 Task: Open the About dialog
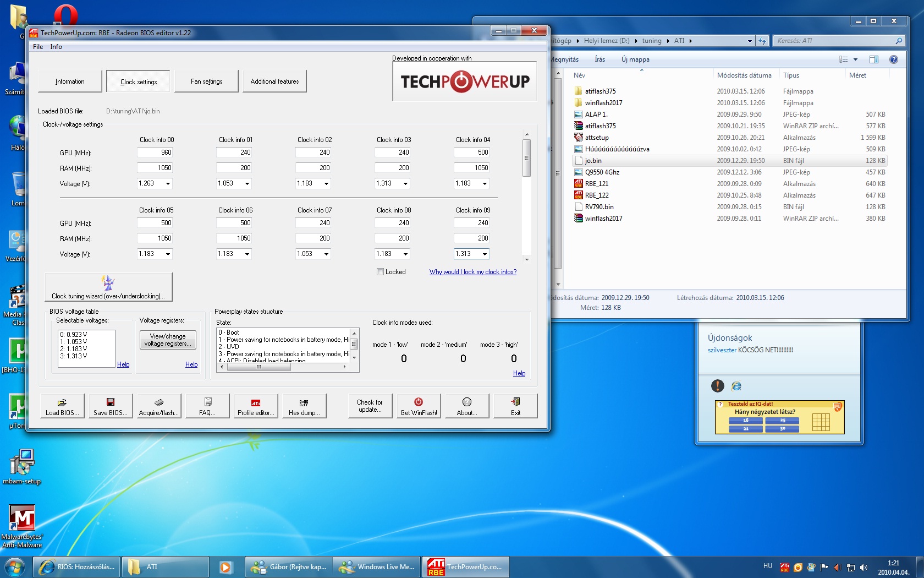pyautogui.click(x=467, y=406)
